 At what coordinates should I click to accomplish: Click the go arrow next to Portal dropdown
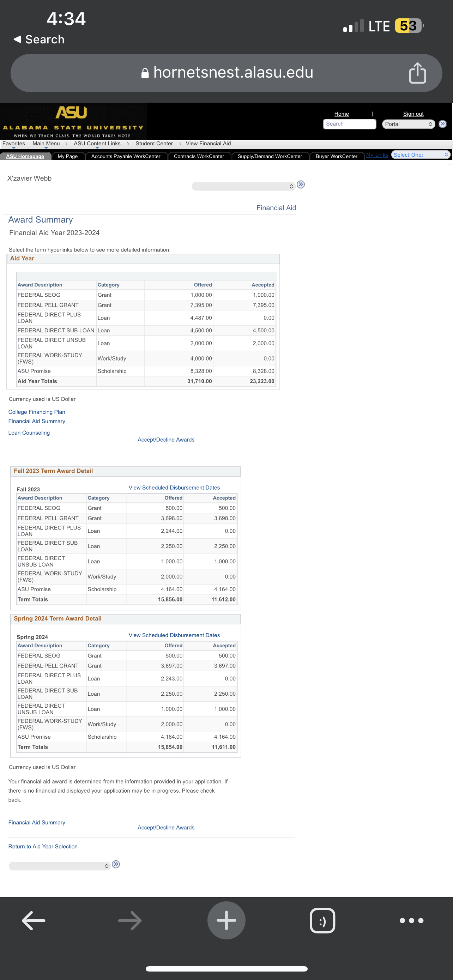(x=442, y=124)
